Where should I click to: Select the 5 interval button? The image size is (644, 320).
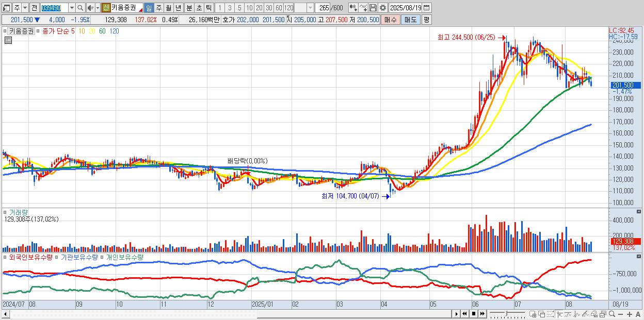pos(239,8)
